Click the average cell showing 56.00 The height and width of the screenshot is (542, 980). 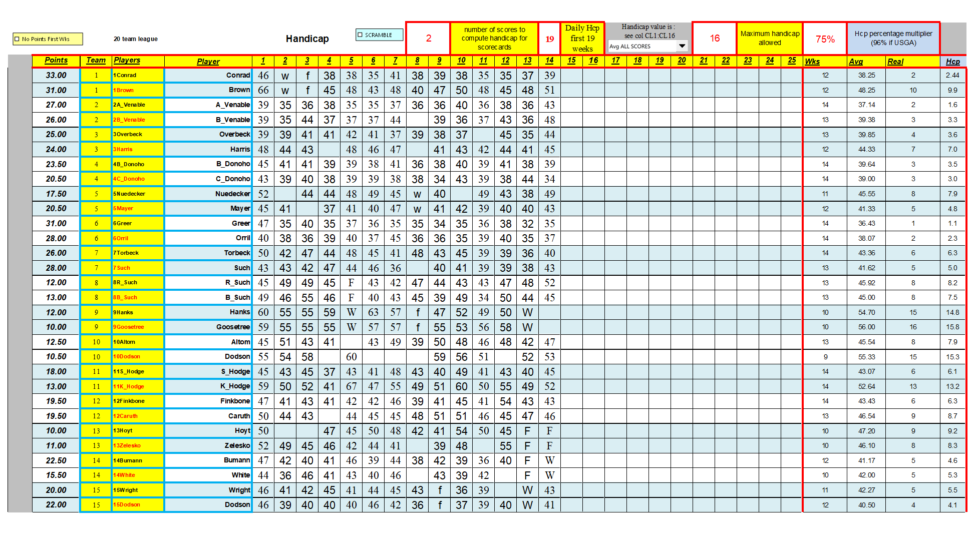866,327
